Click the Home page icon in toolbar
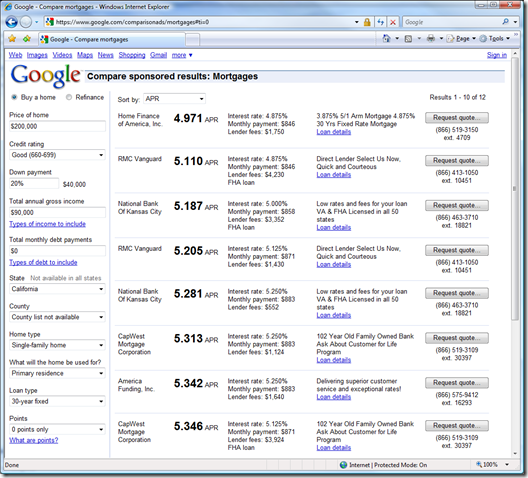 [387, 38]
